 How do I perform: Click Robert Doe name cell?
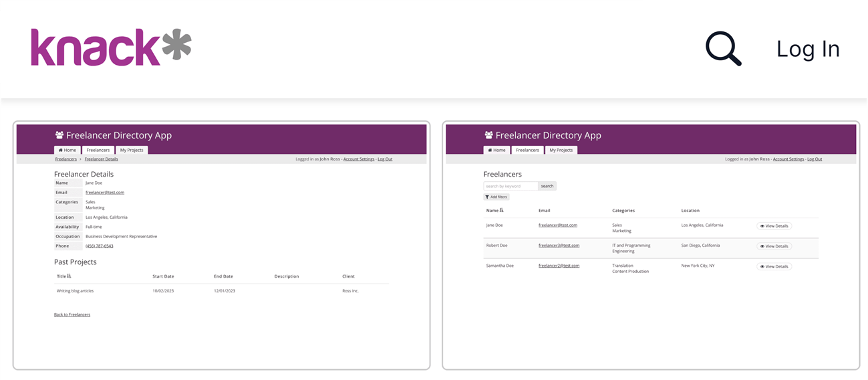[496, 246]
